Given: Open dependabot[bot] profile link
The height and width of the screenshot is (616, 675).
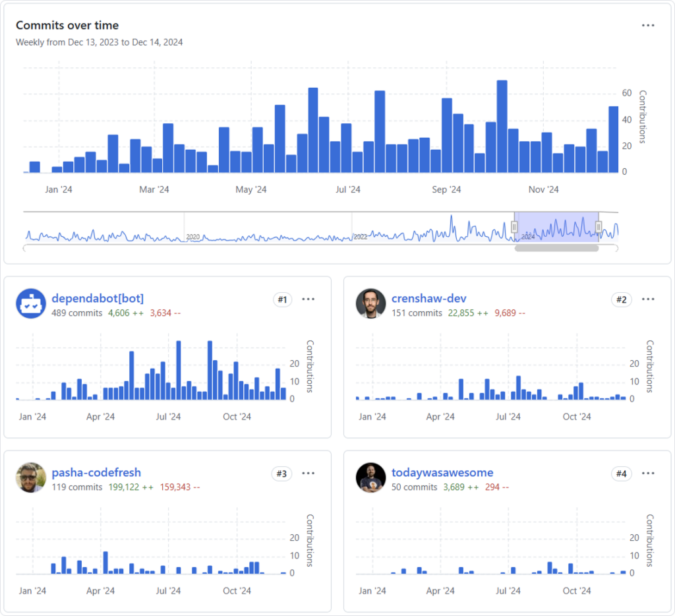Looking at the screenshot, I should [97, 298].
